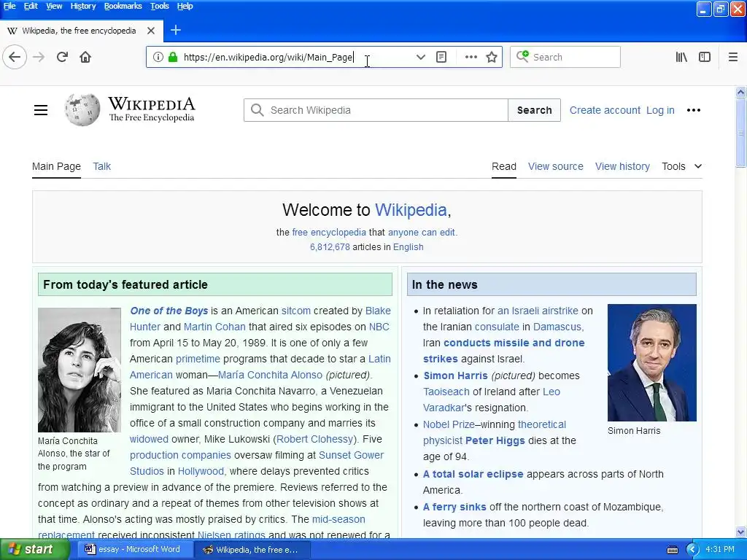
Task: Follow the 'anyone can edit' link
Action: point(421,233)
